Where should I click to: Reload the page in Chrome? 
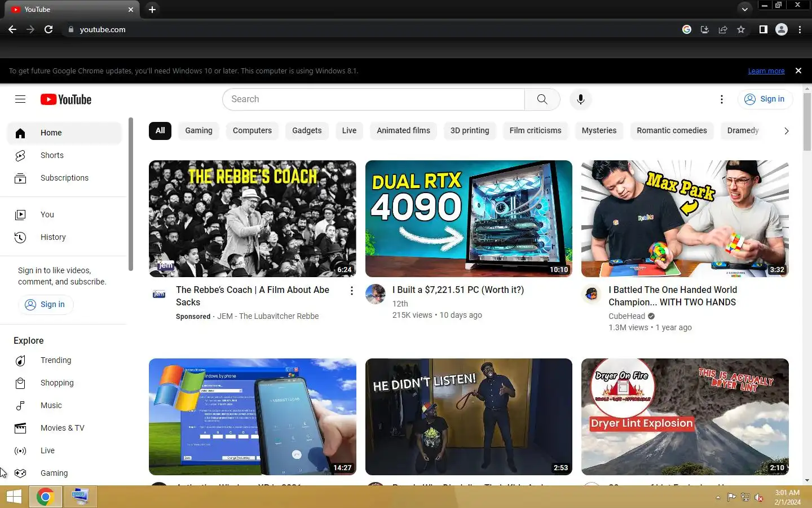(x=48, y=29)
